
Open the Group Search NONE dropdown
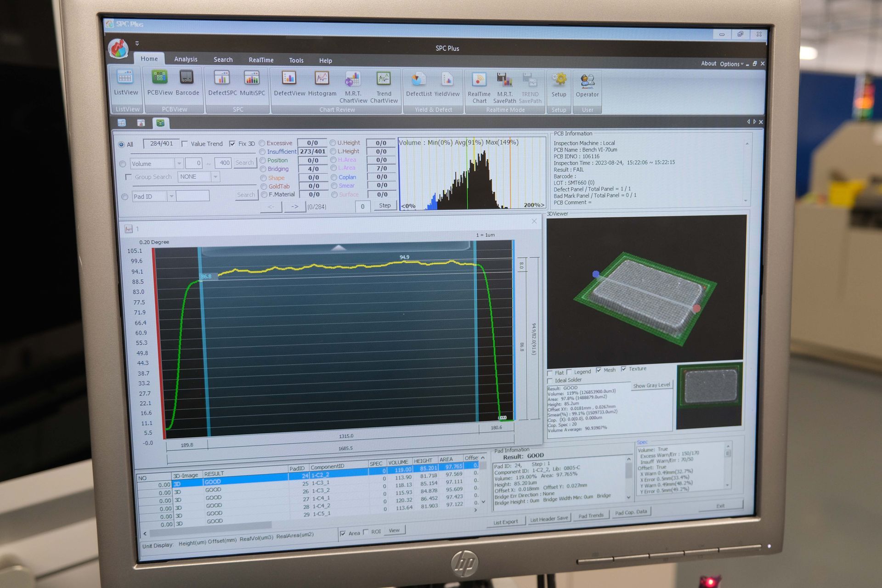coord(216,176)
